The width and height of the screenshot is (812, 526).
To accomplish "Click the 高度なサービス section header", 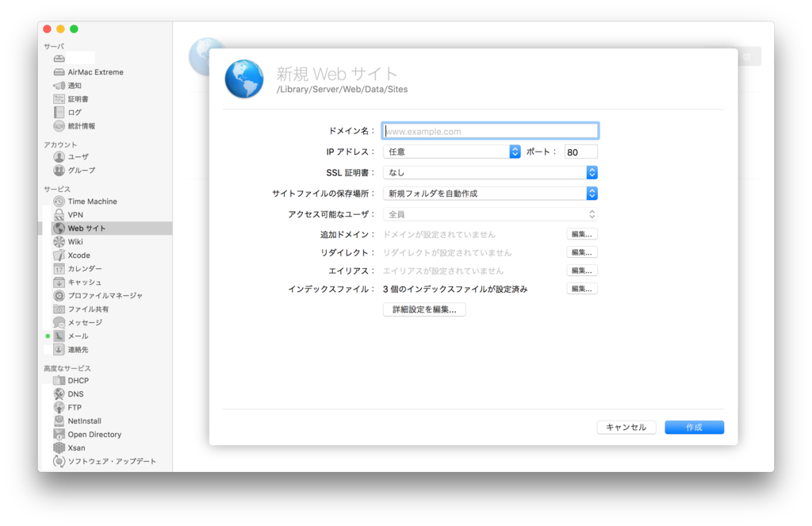I will click(x=67, y=368).
